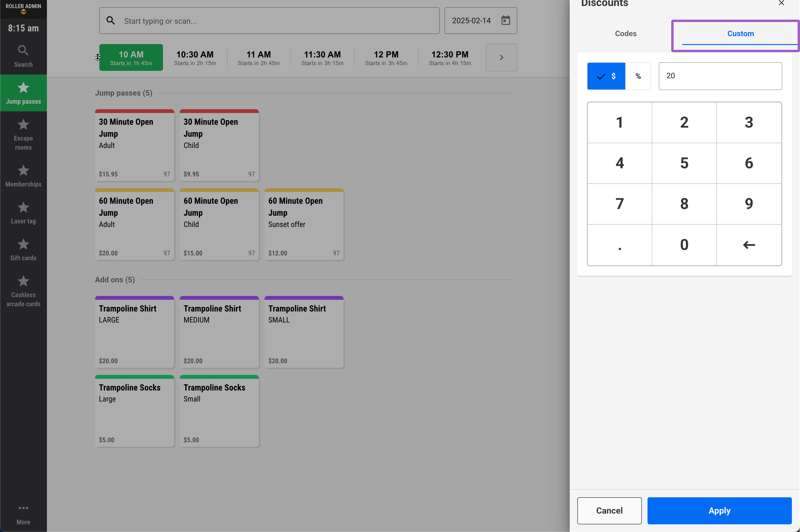Click the calendar icon in date field

(x=505, y=20)
